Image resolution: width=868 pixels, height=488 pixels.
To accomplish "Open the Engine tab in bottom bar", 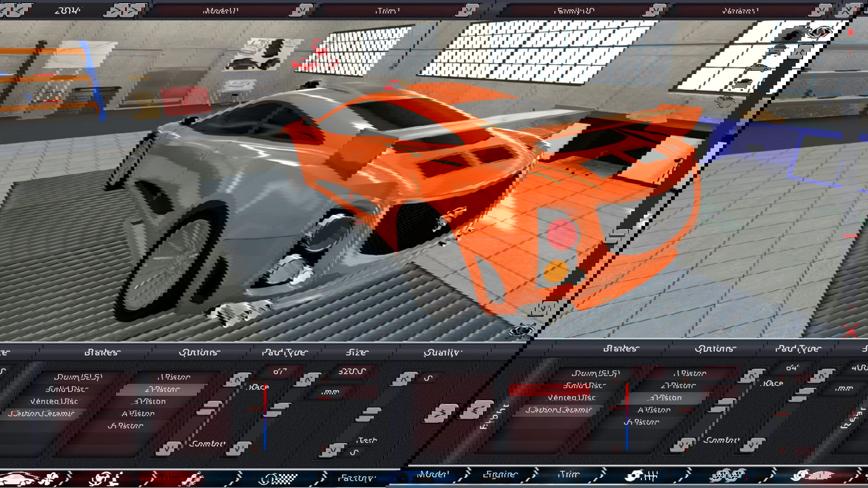I will click(500, 474).
